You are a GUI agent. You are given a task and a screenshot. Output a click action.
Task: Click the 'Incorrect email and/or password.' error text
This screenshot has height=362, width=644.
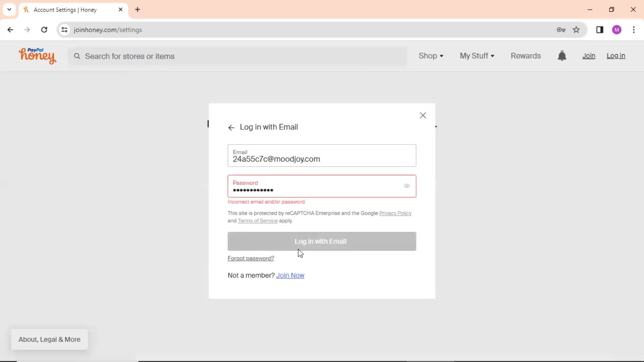click(x=267, y=202)
